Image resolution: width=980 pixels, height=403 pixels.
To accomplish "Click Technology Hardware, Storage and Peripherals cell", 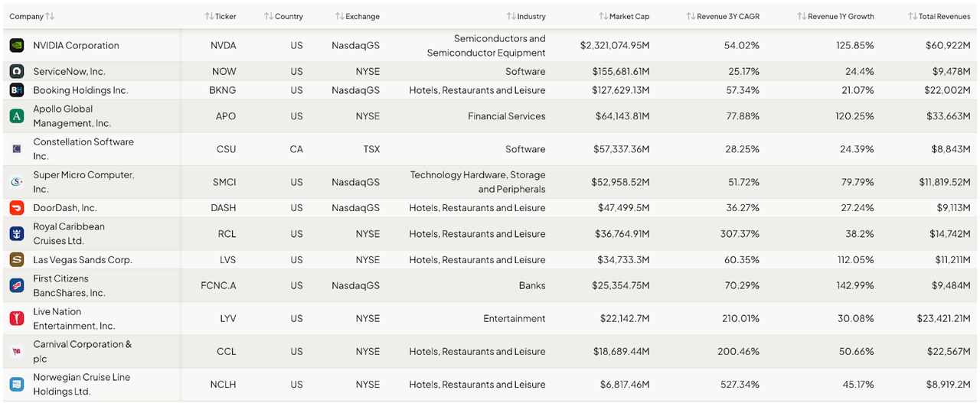I will [478, 182].
